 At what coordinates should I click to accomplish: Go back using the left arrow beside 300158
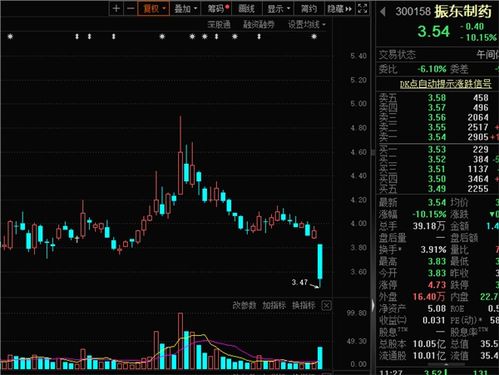point(383,12)
